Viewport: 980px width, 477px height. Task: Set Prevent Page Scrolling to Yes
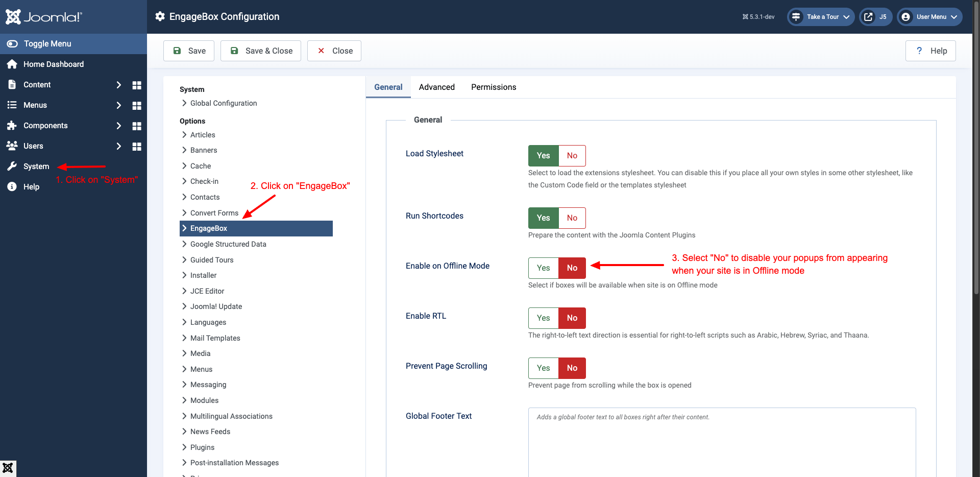coord(544,368)
